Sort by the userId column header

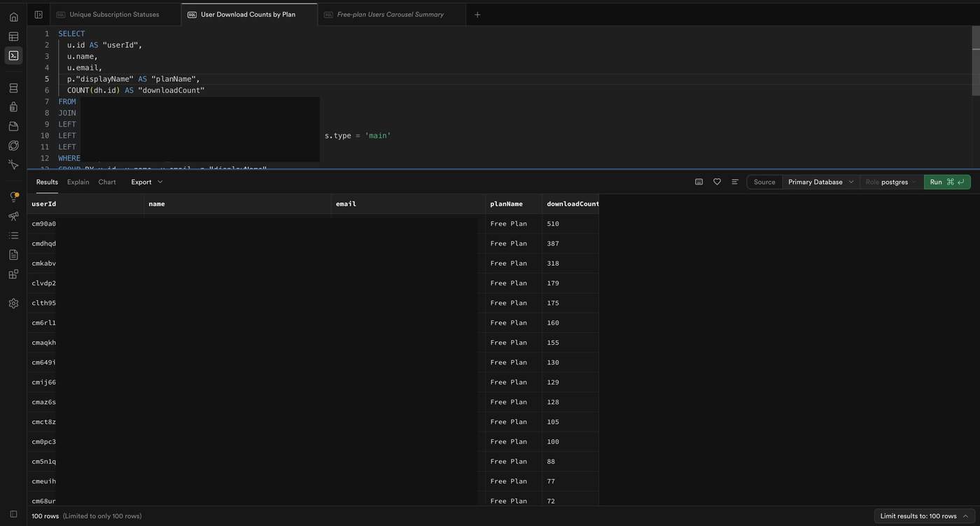(x=85, y=204)
